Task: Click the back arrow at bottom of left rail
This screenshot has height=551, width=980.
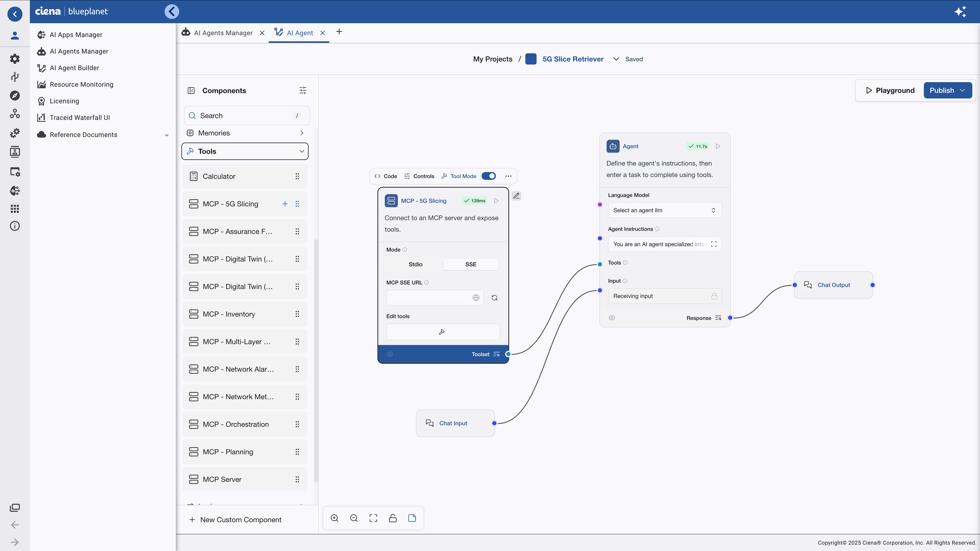Action: pos(15,525)
